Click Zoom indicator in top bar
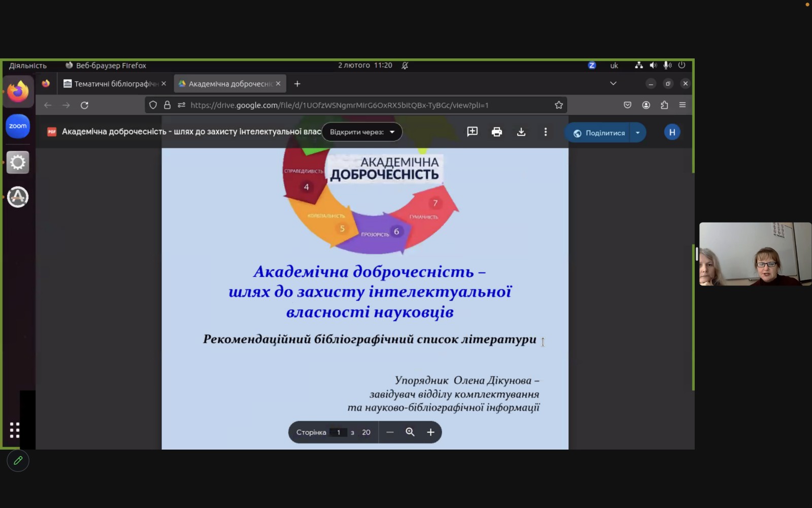 pyautogui.click(x=592, y=66)
